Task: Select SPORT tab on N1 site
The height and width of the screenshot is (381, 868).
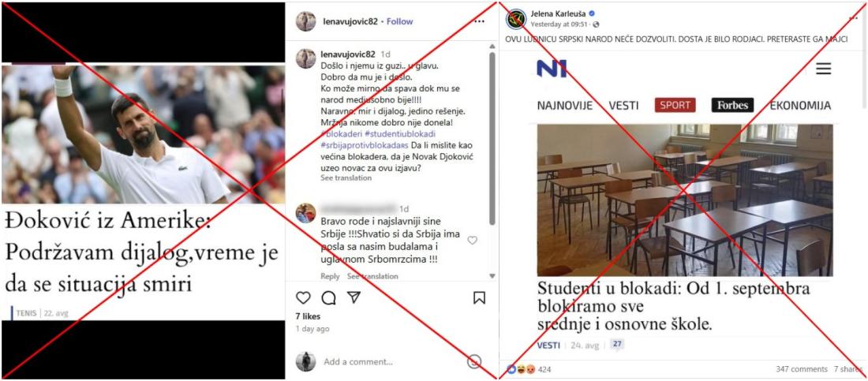Action: (x=675, y=105)
